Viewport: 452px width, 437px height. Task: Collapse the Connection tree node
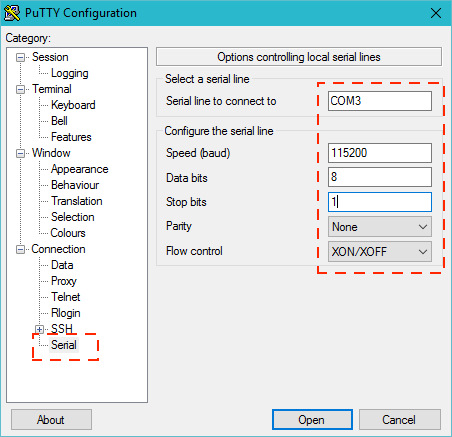pyautogui.click(x=20, y=249)
